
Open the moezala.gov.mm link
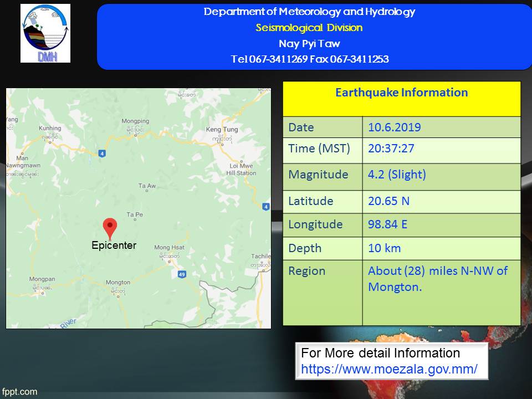pos(389,369)
